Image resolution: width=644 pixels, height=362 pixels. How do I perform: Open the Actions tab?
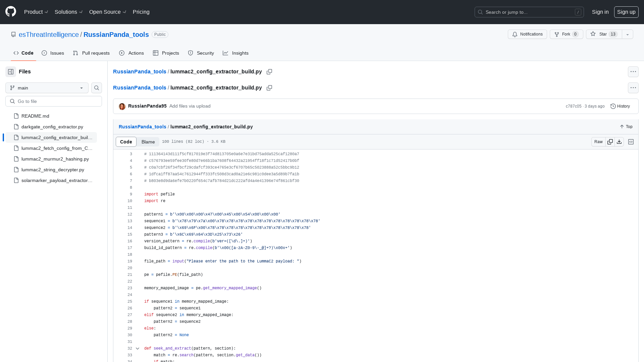tap(131, 53)
